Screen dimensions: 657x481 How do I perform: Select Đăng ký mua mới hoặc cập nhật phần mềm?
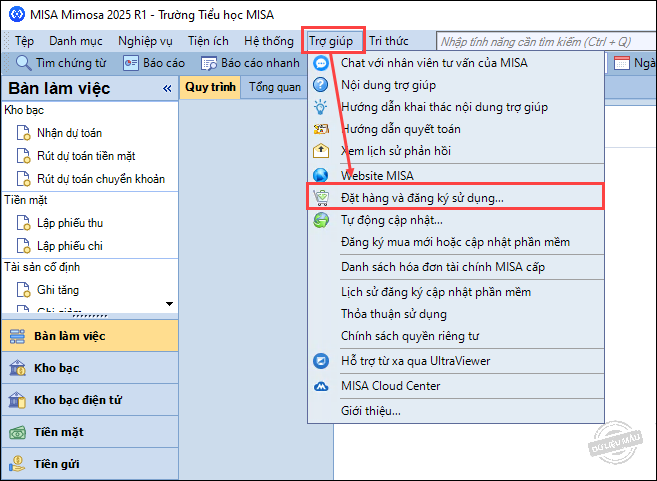[x=456, y=242]
